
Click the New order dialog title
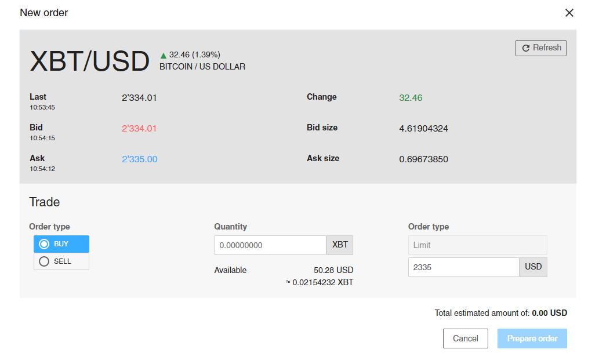(x=44, y=13)
